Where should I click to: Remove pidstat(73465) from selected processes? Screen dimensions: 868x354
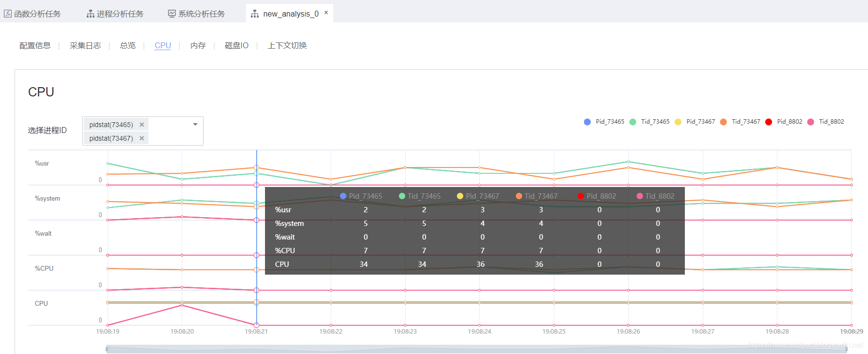click(x=142, y=125)
